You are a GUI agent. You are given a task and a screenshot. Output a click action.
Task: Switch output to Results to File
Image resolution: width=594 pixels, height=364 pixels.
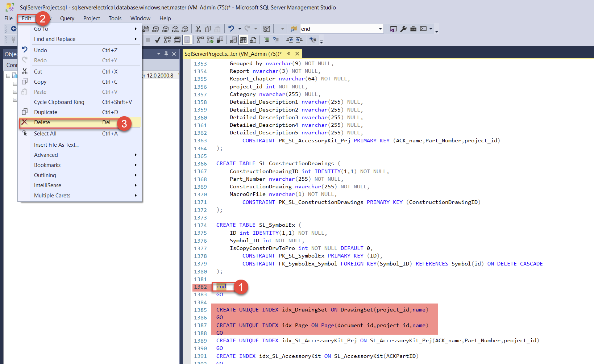[x=253, y=40]
